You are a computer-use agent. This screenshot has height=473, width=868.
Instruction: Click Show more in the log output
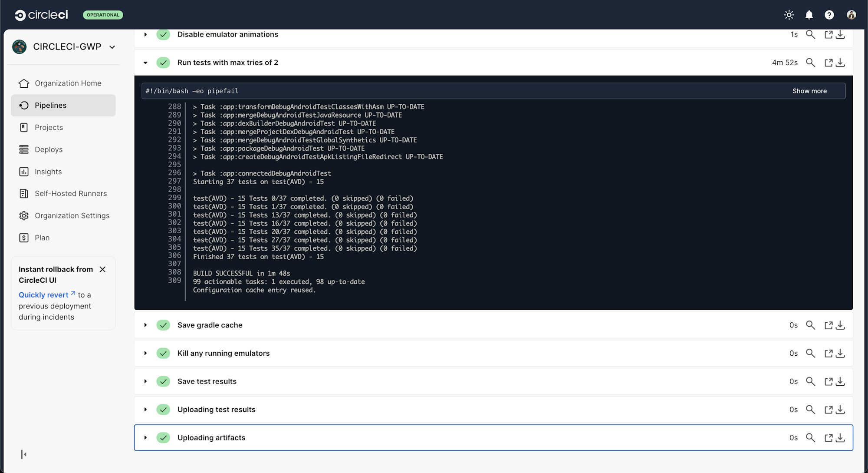pyautogui.click(x=809, y=91)
